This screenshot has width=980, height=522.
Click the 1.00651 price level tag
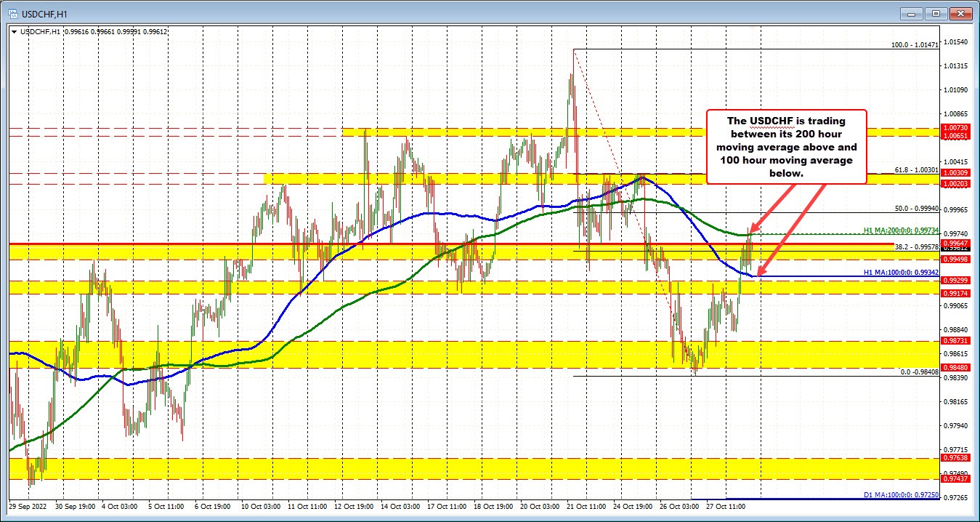[957, 136]
